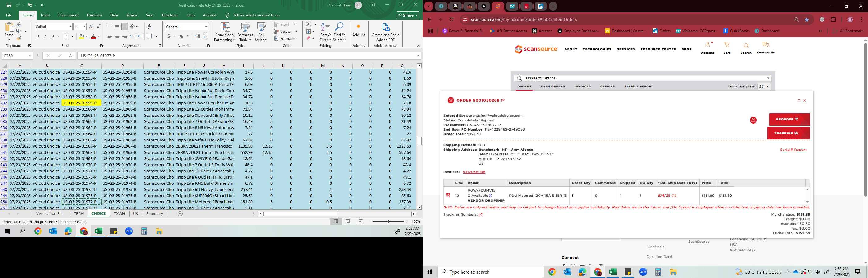Screen dimensions: 868x278
Task: Click Create and Share Adobe PDF
Action: click(385, 32)
